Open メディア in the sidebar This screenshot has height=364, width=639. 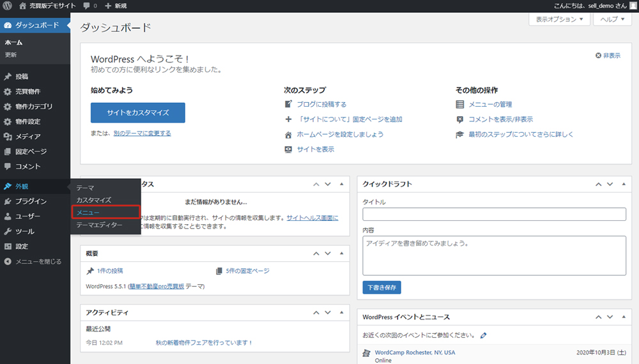pos(27,137)
